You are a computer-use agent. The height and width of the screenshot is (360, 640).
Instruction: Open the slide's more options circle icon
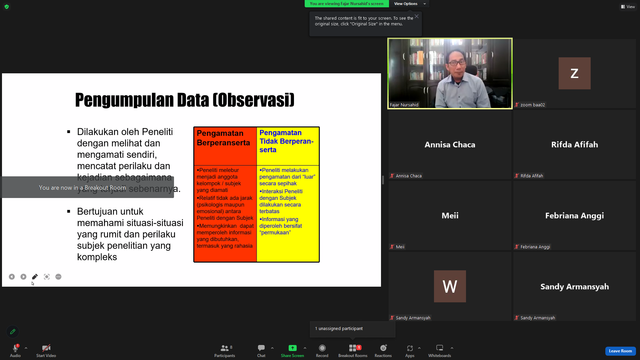58,277
